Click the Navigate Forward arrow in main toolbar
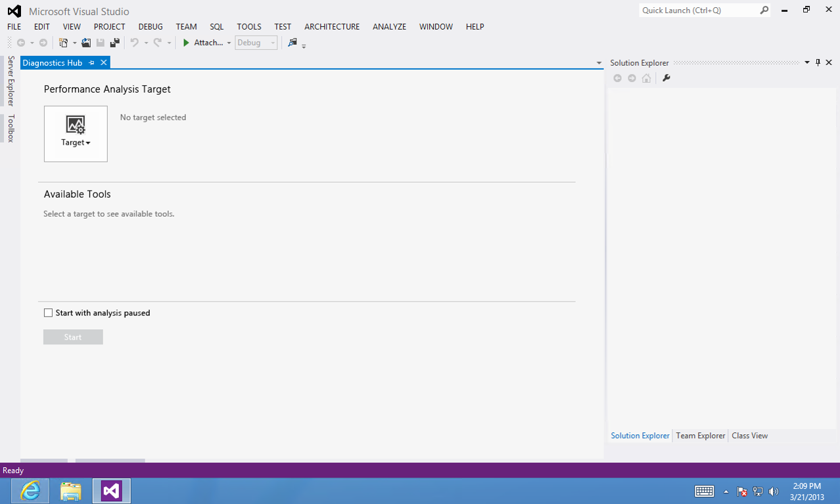This screenshot has height=504, width=840. 43,43
